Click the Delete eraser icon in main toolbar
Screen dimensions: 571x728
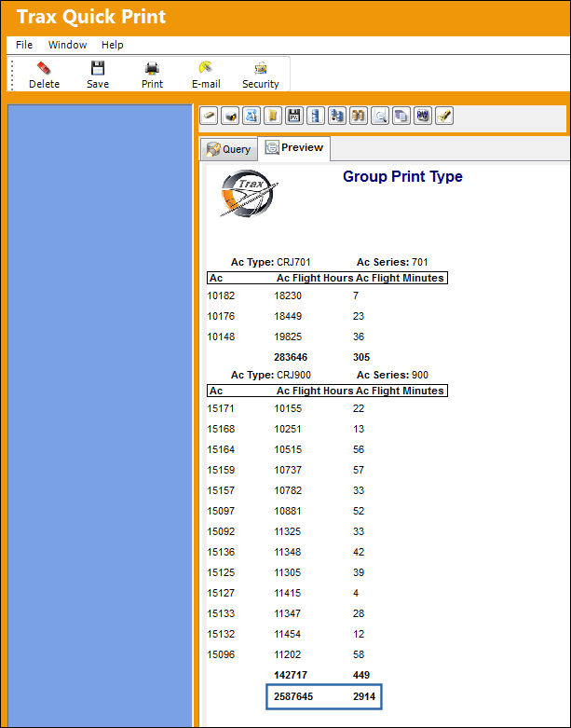44,68
